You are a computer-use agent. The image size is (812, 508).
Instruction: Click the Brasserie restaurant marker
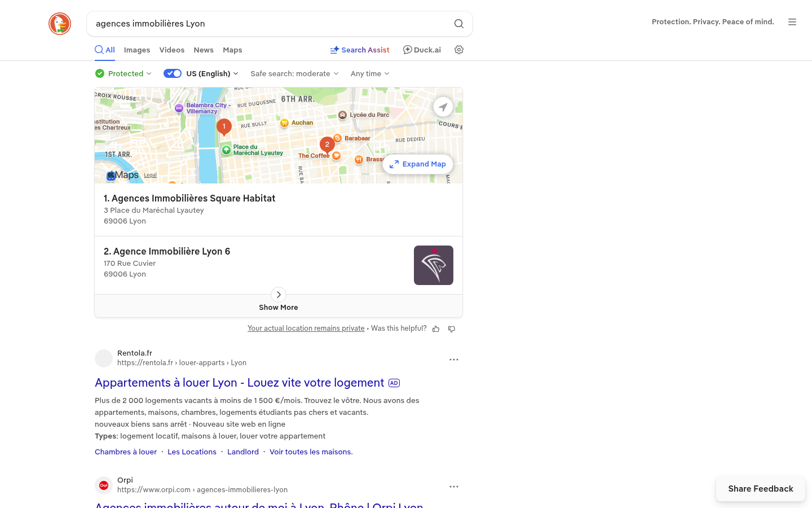click(359, 160)
